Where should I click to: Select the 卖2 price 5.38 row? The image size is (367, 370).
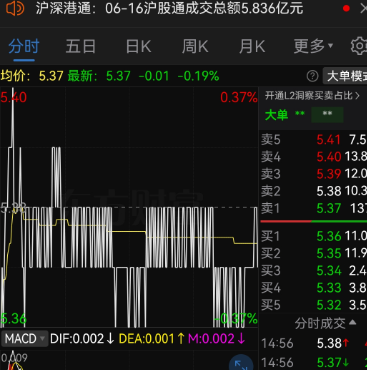(313, 191)
